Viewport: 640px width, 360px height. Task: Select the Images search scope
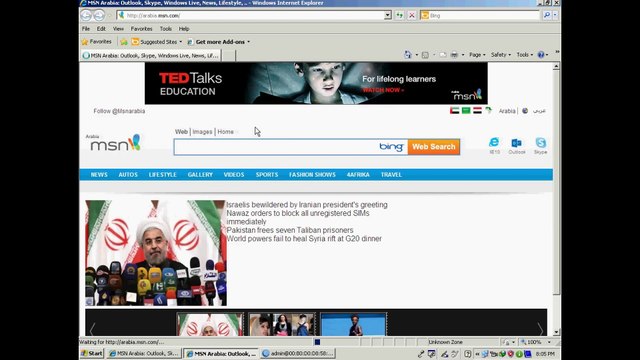[202, 132]
